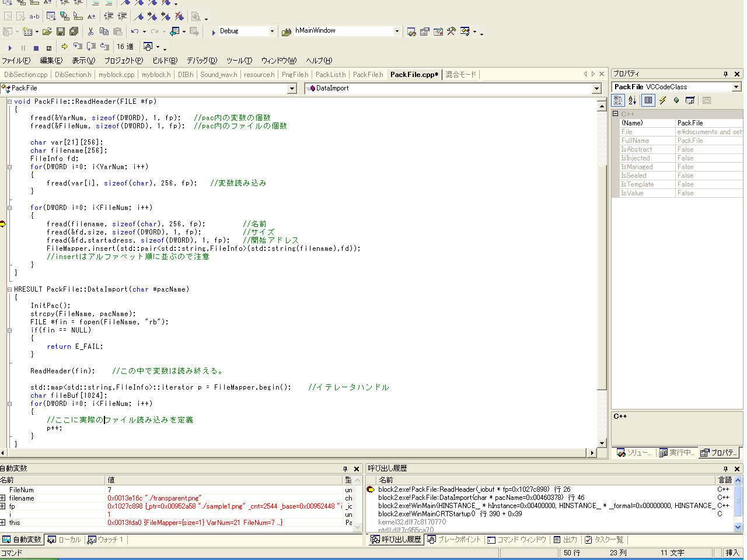Open the DataImport method navigation dropdown
Image resolution: width=747 pixels, height=560 pixels.
(596, 89)
